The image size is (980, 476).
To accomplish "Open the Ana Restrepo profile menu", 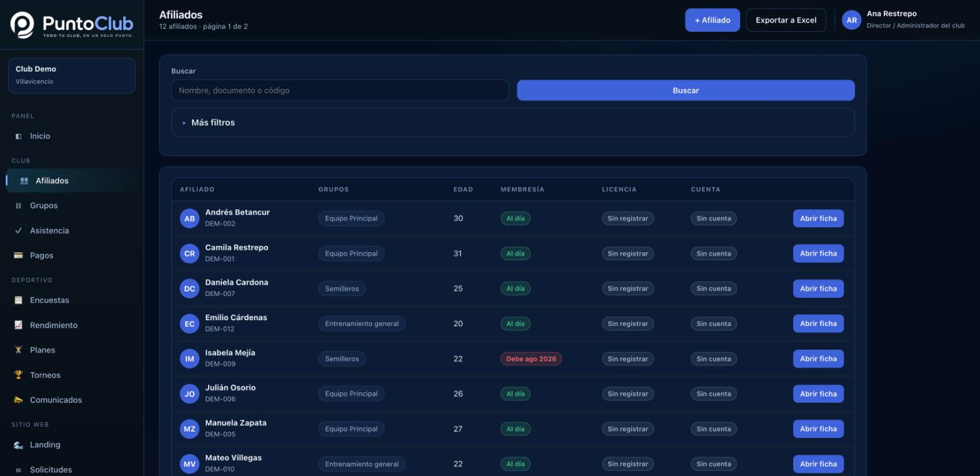I will tap(903, 20).
